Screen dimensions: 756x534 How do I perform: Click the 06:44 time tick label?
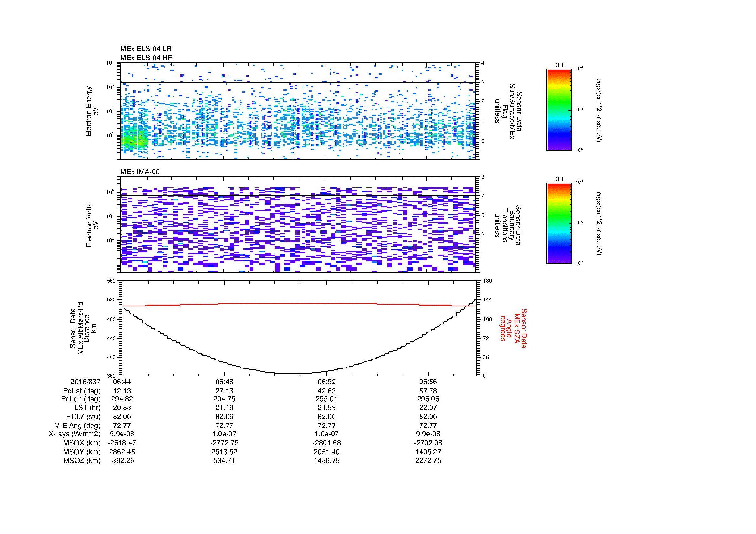tap(122, 382)
